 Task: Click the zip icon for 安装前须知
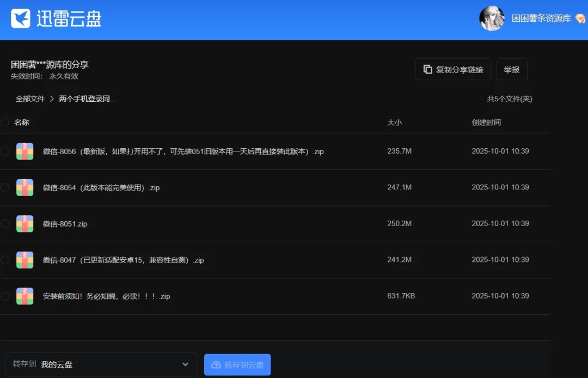(x=24, y=296)
